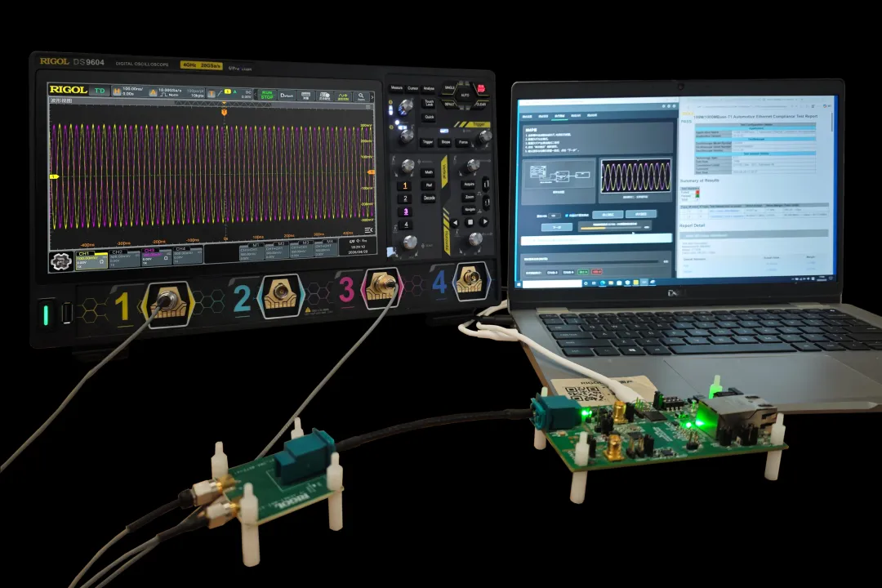This screenshot has height=588, width=882.
Task: Tap the Default icon in oscilloscope toolbar
Action: coord(287,95)
